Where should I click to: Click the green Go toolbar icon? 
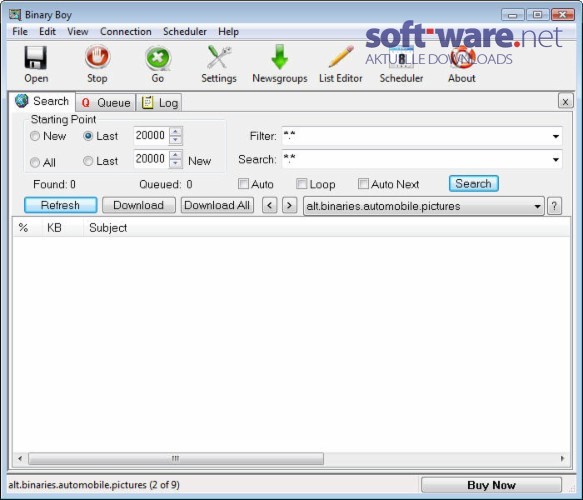158,58
